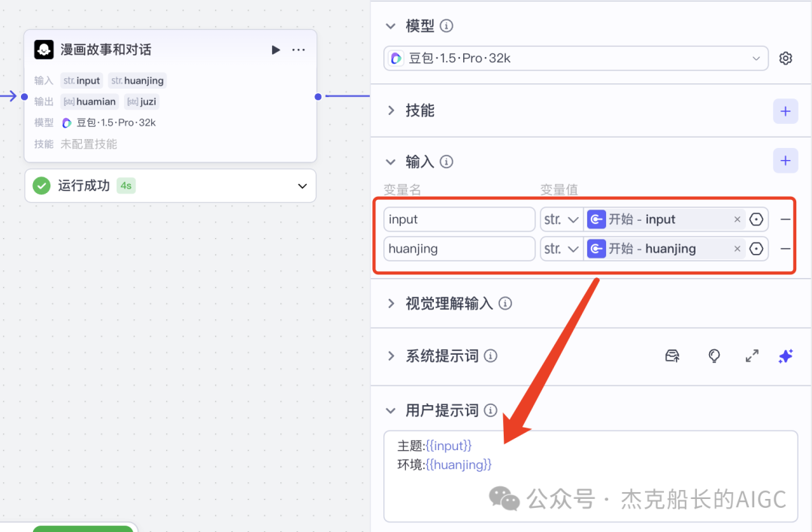Add an input variable with plus button
The image size is (812, 532).
click(786, 161)
